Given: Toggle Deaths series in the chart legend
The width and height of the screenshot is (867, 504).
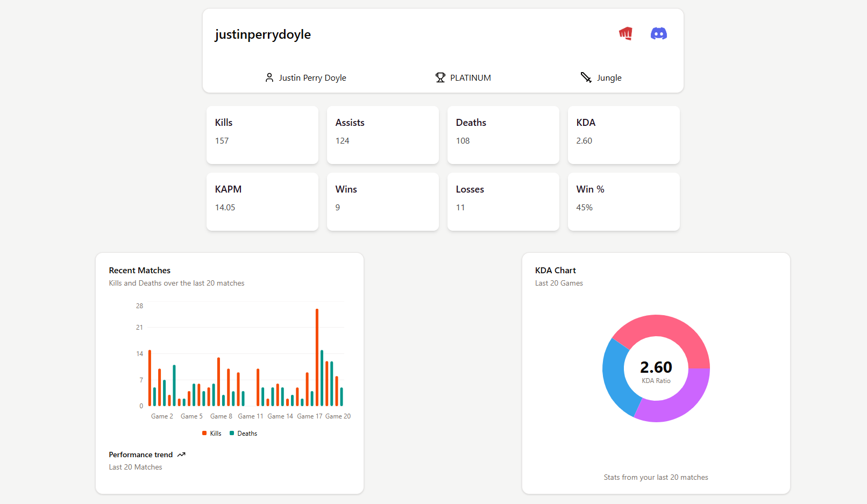Looking at the screenshot, I should (243, 433).
